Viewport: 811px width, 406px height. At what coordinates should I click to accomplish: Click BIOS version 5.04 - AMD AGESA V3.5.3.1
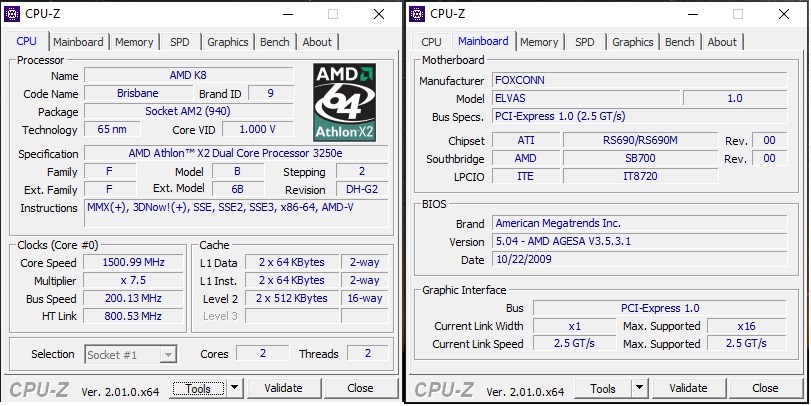[640, 241]
